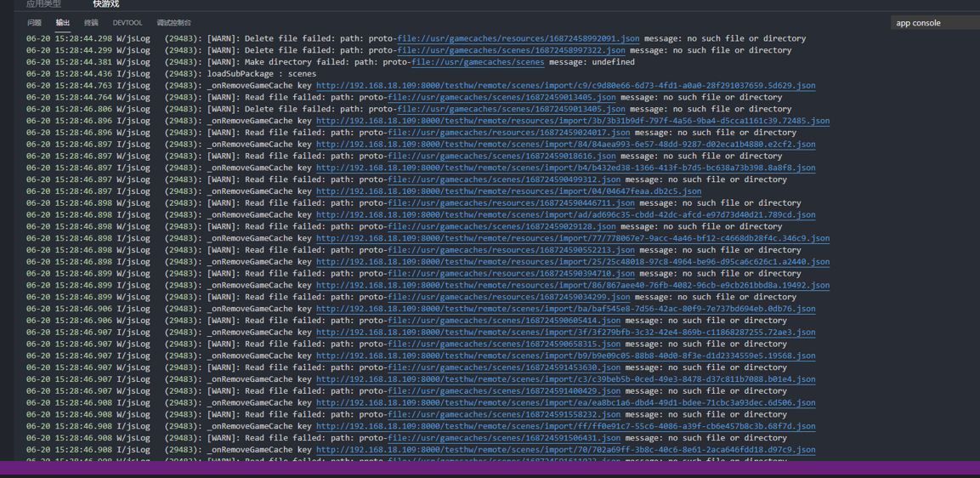980x478 pixels.
Task: Select the 输出 tab
Action: click(63, 22)
